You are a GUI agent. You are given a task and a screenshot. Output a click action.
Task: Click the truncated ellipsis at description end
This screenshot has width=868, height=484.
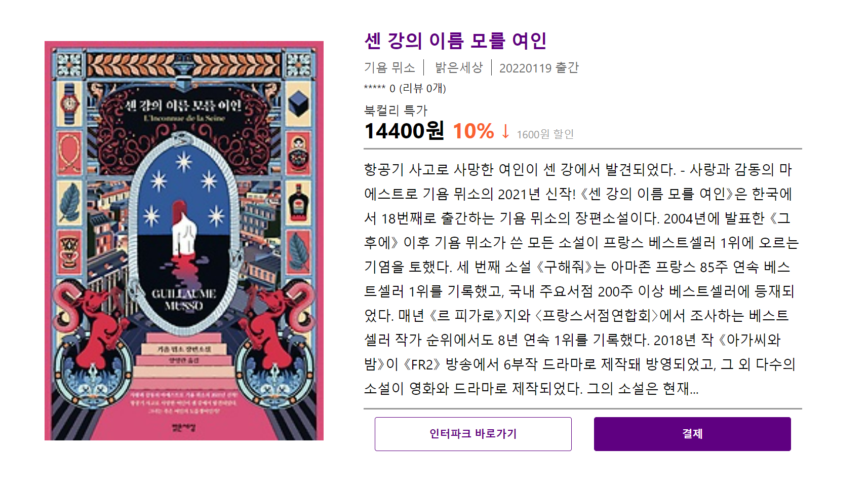[x=694, y=389]
